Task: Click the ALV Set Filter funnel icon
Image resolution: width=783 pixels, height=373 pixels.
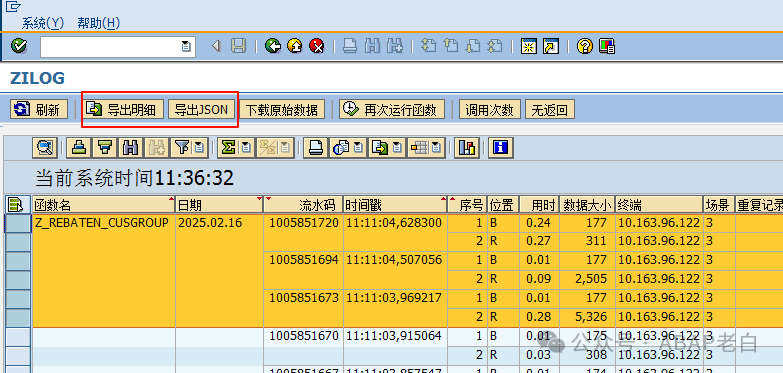Action: tap(182, 148)
